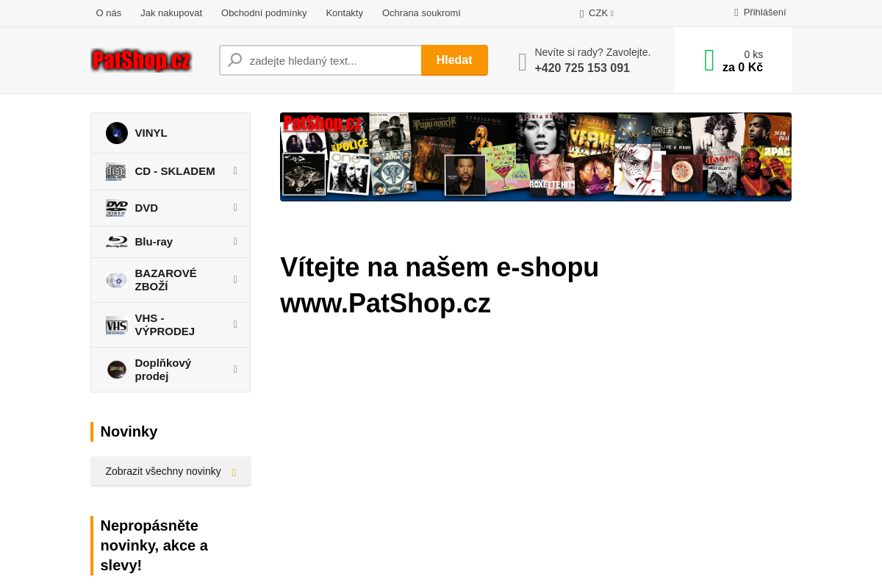This screenshot has width=882, height=588.
Task: Expand the CD - SKLADEM subcategory chevron
Action: point(234,171)
